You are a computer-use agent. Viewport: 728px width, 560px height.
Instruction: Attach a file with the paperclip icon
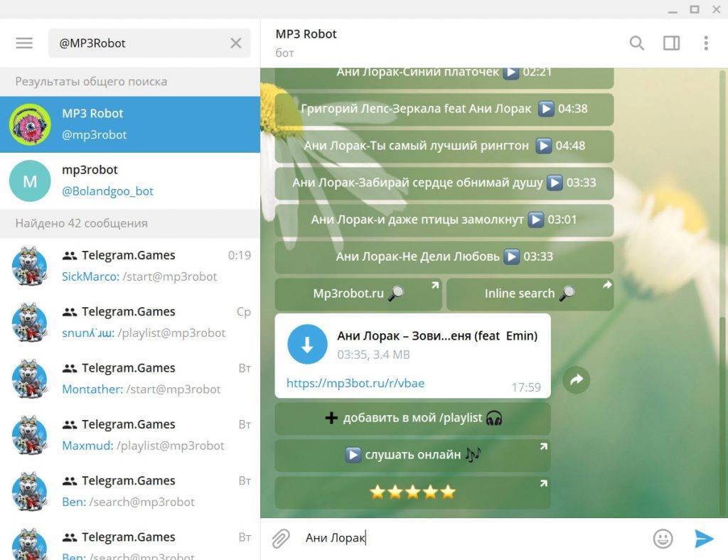pyautogui.click(x=280, y=538)
